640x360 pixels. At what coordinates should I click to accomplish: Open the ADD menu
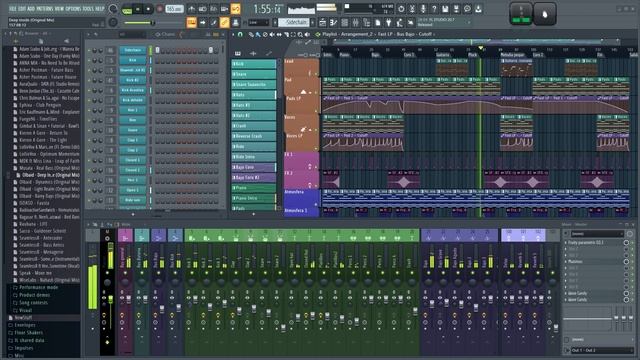click(31, 9)
